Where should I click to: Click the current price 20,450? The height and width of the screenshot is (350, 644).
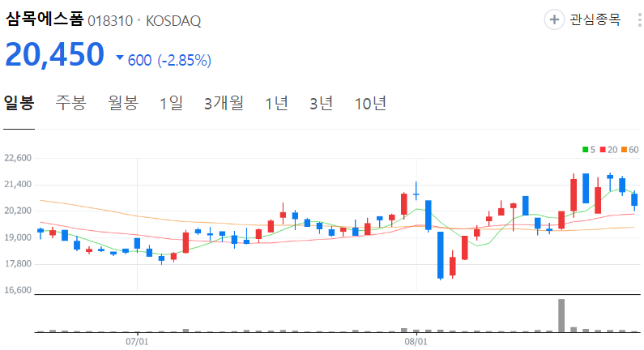tap(54, 54)
